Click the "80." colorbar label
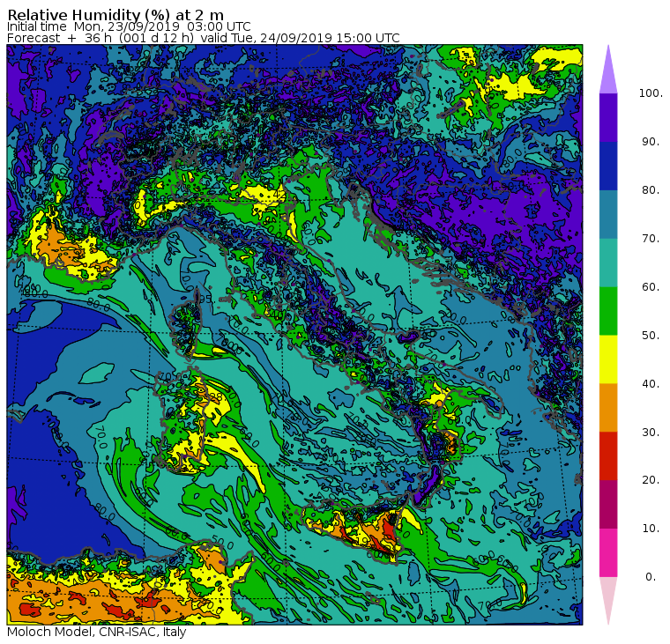Image resolution: width=670 pixels, height=644 pixels. [x=651, y=190]
